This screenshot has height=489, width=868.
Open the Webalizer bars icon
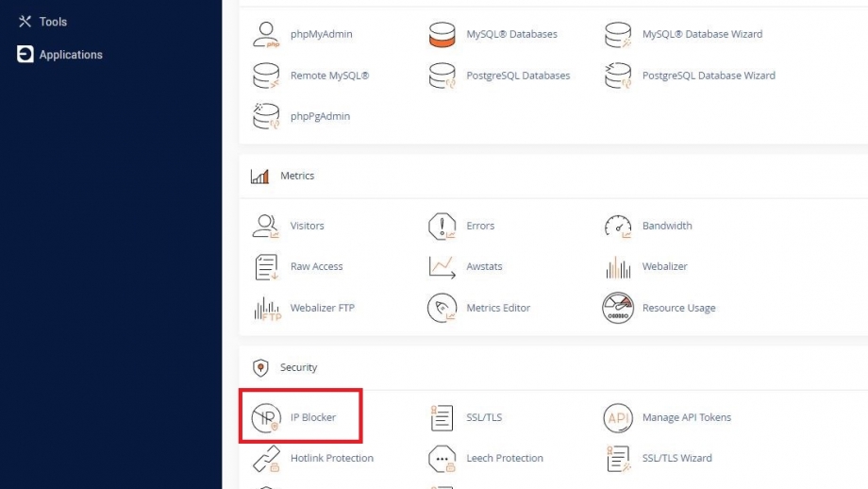pos(618,267)
